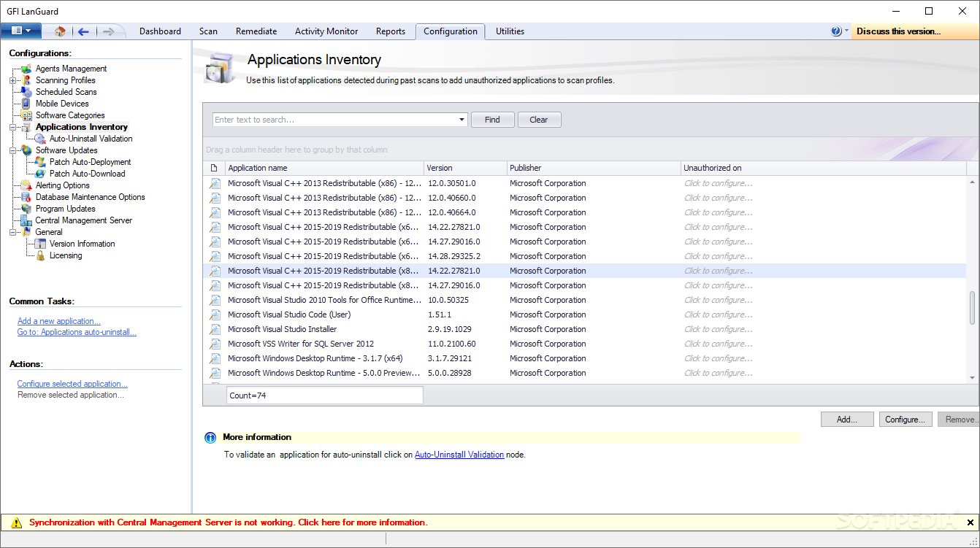Viewport: 980px width, 548px height.
Task: Sort by the Version column header
Action: pyautogui.click(x=465, y=168)
